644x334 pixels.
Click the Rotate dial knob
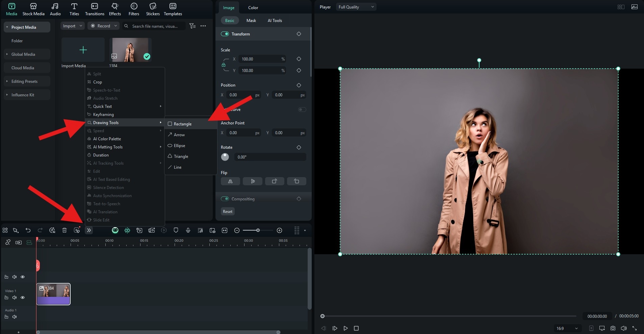(225, 157)
